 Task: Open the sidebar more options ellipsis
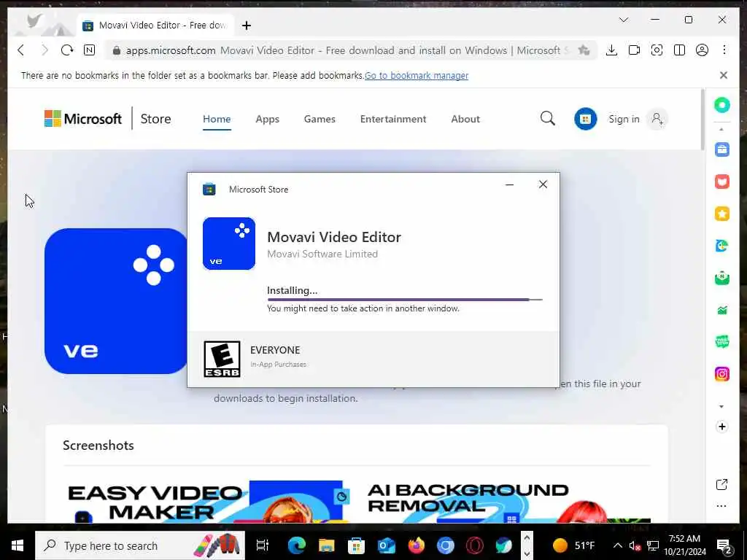pyautogui.click(x=721, y=506)
